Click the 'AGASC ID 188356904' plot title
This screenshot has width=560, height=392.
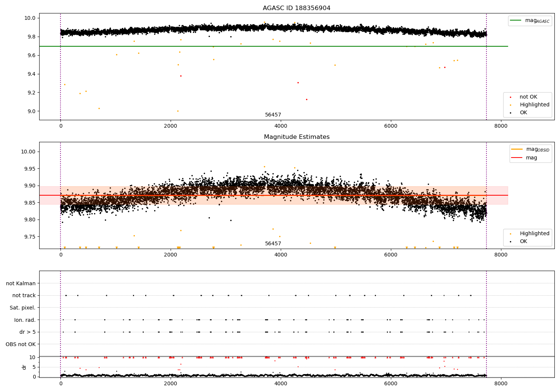pyautogui.click(x=296, y=8)
